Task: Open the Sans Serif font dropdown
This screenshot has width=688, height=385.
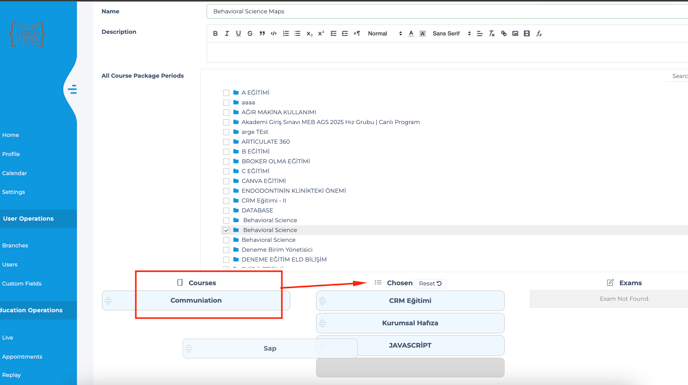Action: (452, 33)
